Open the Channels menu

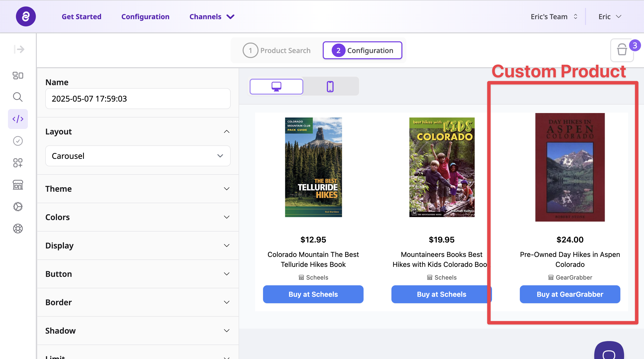tap(212, 17)
